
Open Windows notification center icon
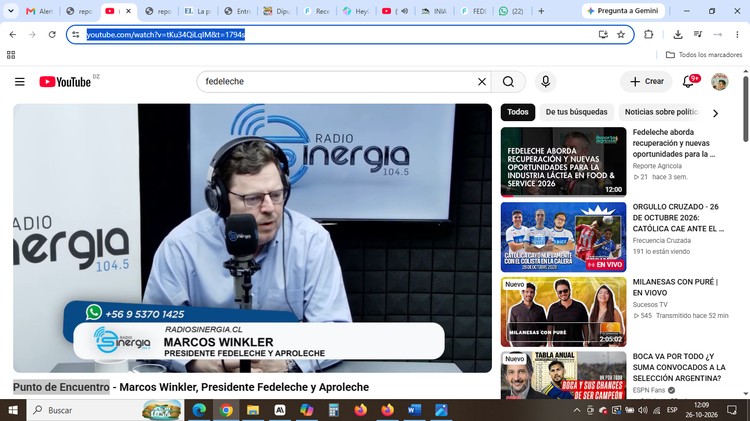(x=732, y=410)
